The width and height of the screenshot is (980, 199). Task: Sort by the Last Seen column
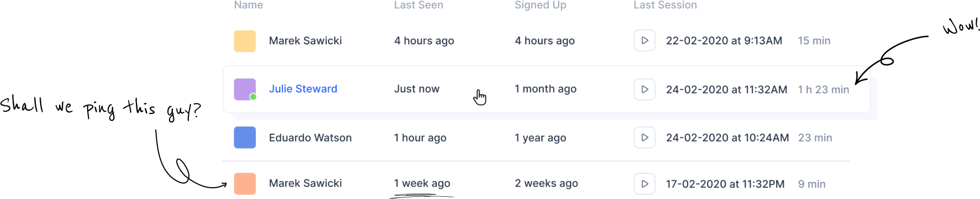pyautogui.click(x=418, y=5)
